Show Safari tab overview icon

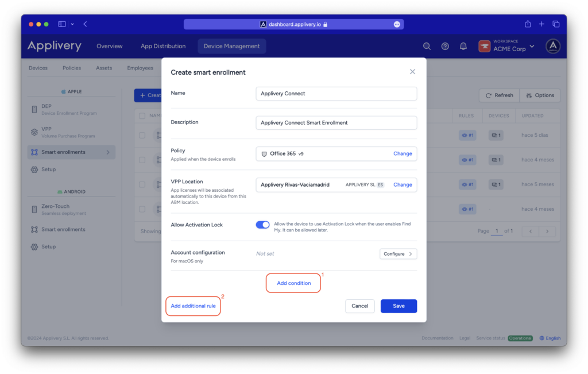[x=556, y=24]
